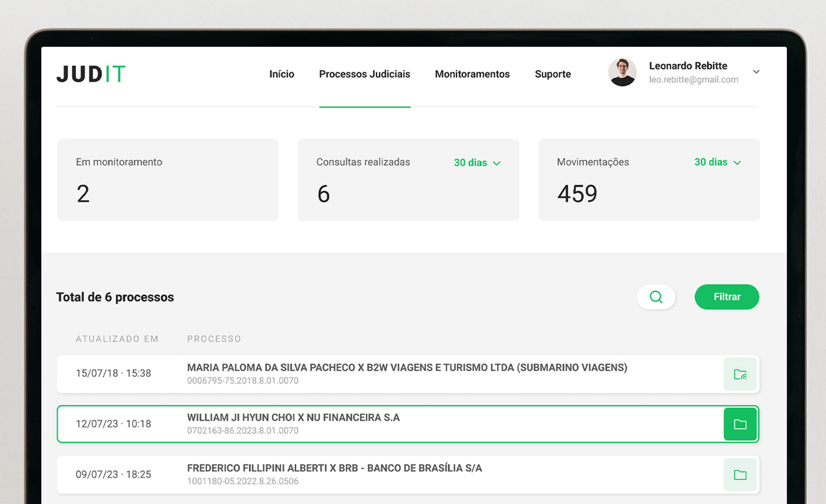Viewport: 826px width, 504px height.
Task: Change the 30 dias period for Movimentações
Action: tap(718, 162)
